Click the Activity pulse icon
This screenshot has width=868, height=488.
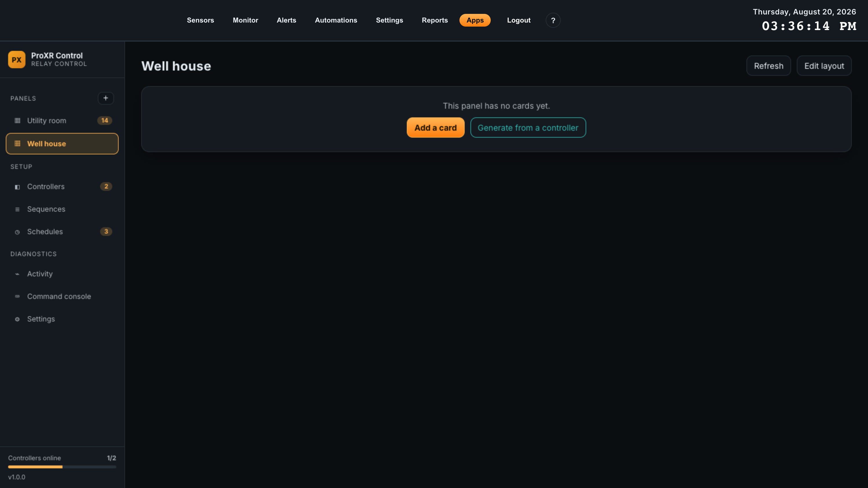17,274
